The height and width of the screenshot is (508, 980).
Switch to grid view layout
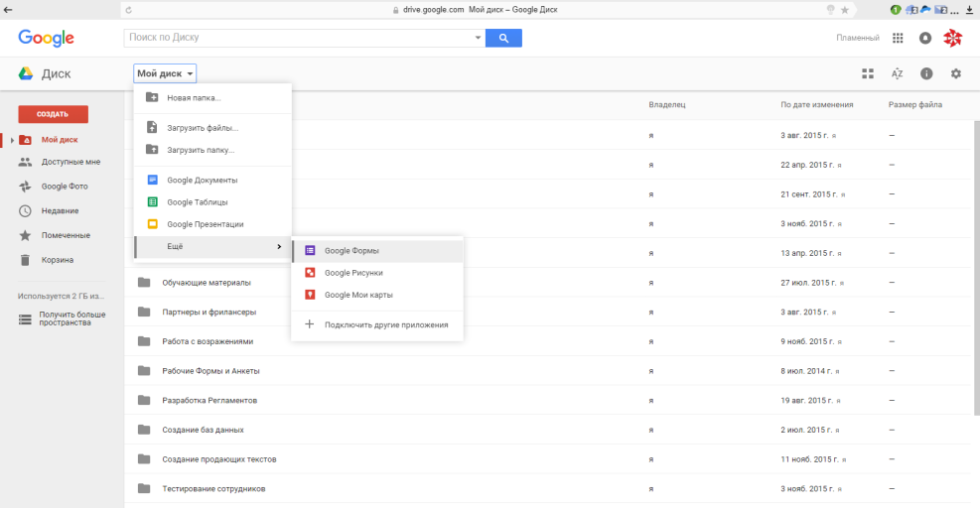click(868, 73)
